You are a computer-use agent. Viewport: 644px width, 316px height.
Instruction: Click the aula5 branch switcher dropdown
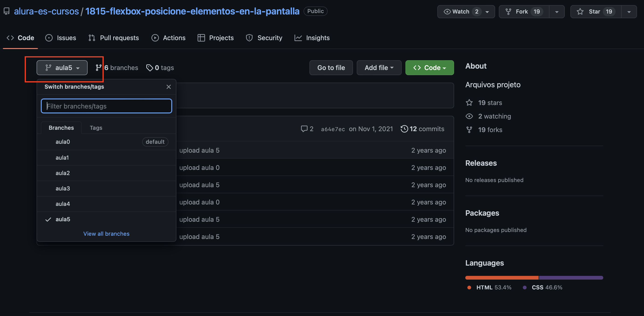click(x=62, y=67)
